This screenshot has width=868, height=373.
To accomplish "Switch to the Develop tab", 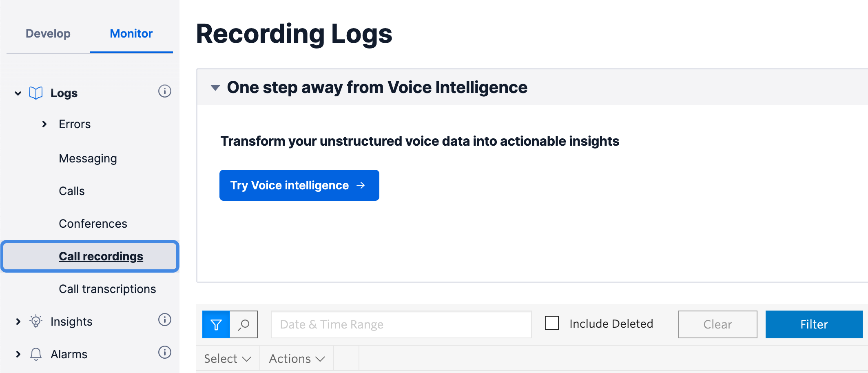I will click(48, 33).
